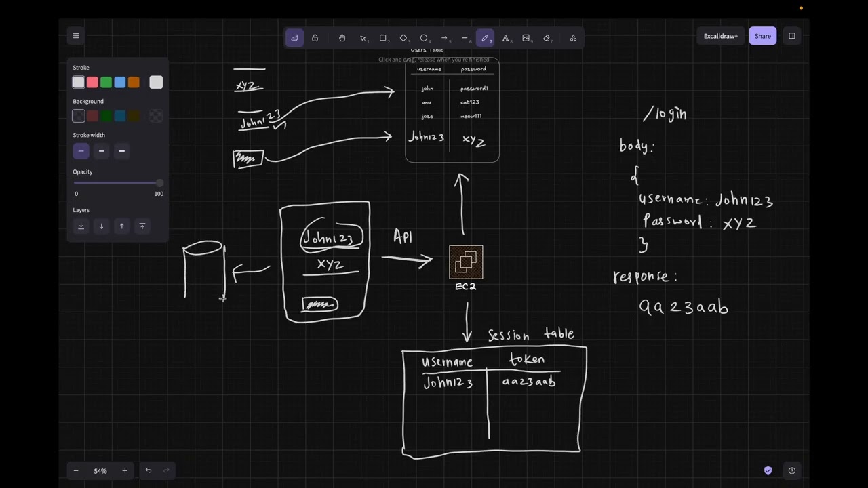Click the "Session table" handwritten label

point(531,334)
